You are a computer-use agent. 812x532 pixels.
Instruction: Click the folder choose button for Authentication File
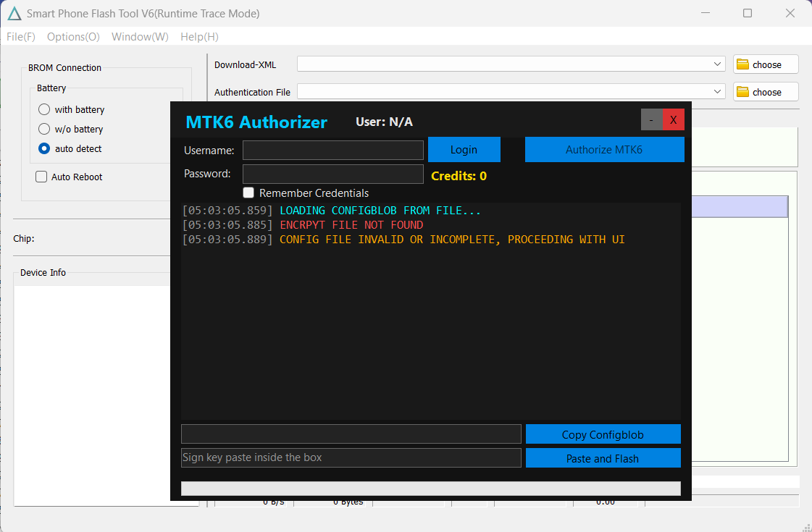tap(766, 92)
